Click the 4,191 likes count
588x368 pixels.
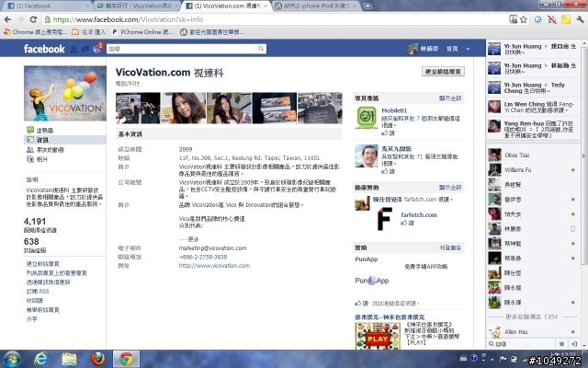35,221
